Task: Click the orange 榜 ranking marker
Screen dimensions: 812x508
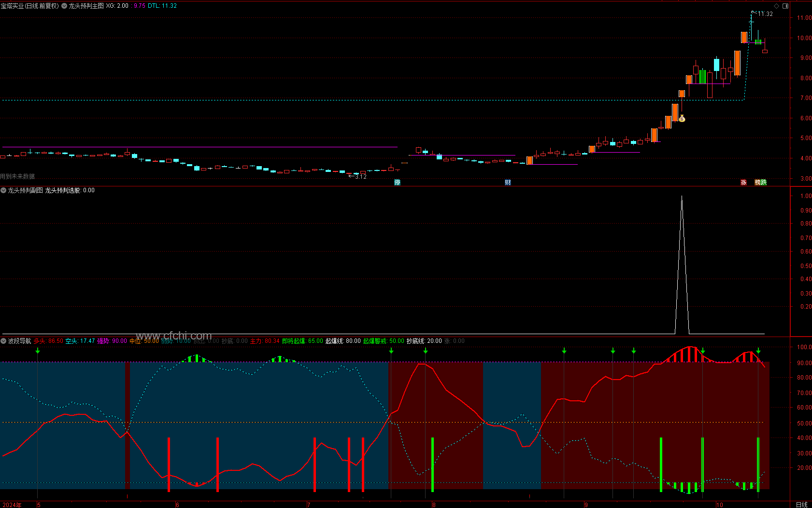Action: [x=757, y=182]
